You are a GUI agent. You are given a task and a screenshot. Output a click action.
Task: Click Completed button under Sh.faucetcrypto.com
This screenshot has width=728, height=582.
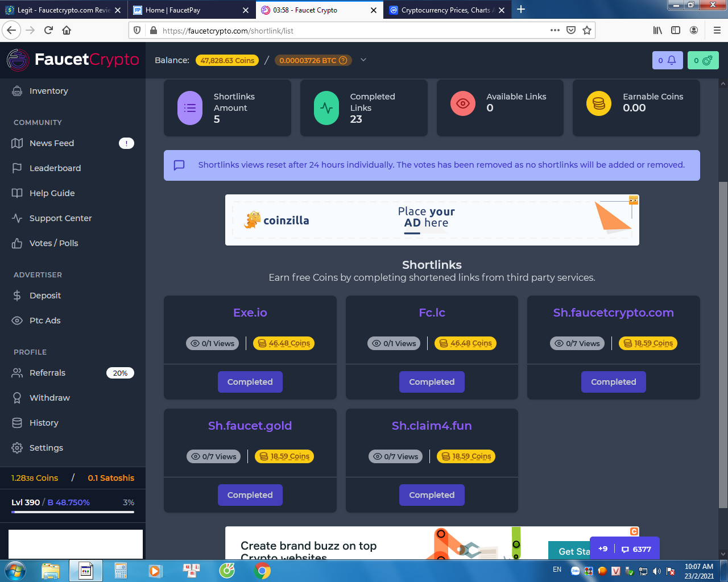point(614,382)
